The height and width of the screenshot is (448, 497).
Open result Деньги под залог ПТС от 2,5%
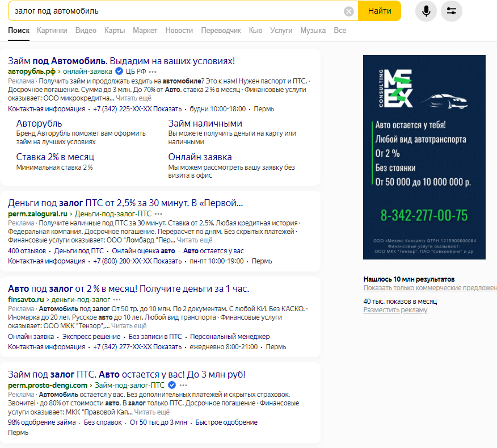[125, 203]
